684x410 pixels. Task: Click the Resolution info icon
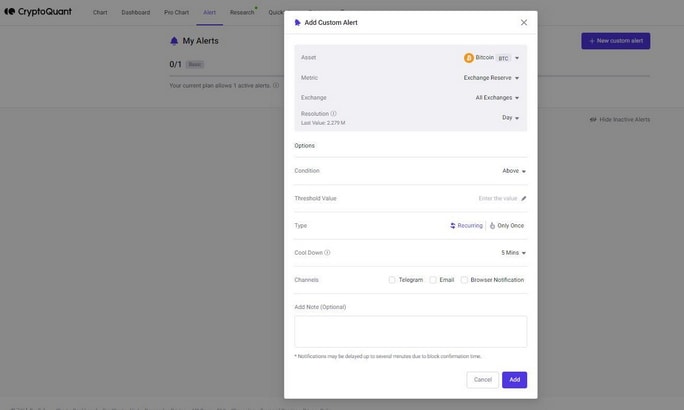[333, 113]
